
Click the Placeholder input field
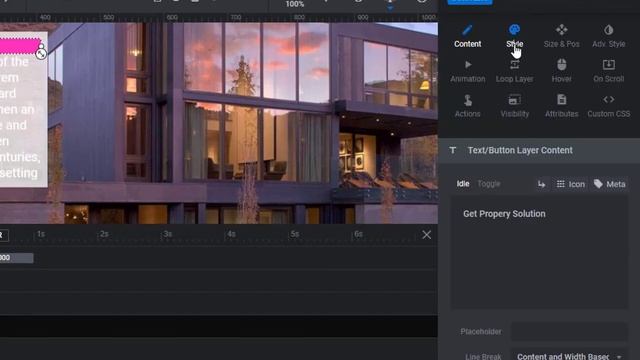tap(569, 331)
